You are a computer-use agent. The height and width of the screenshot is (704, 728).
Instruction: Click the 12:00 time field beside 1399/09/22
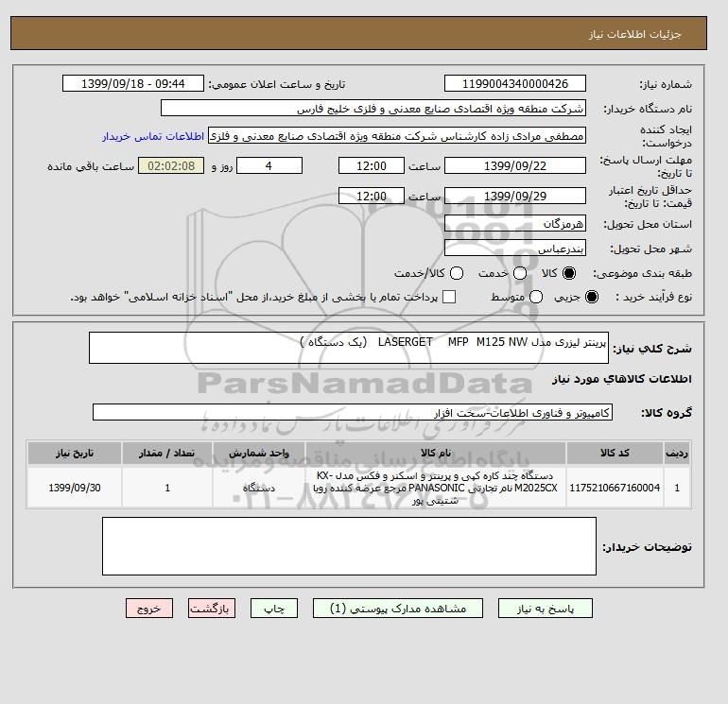tap(372, 165)
